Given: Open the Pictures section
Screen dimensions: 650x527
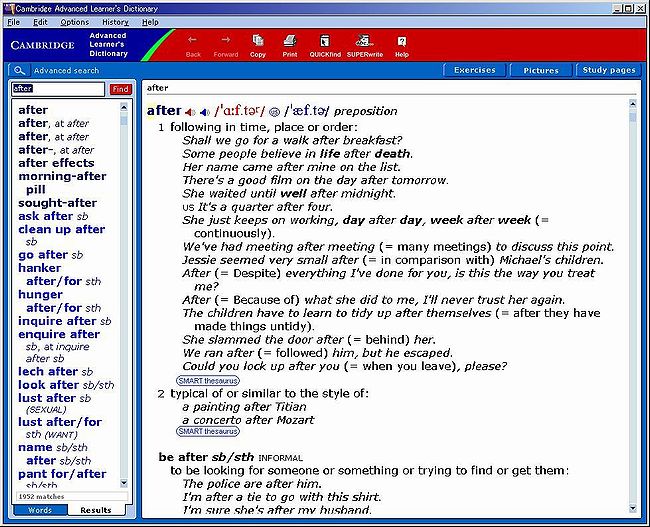Looking at the screenshot, I should point(541,71).
